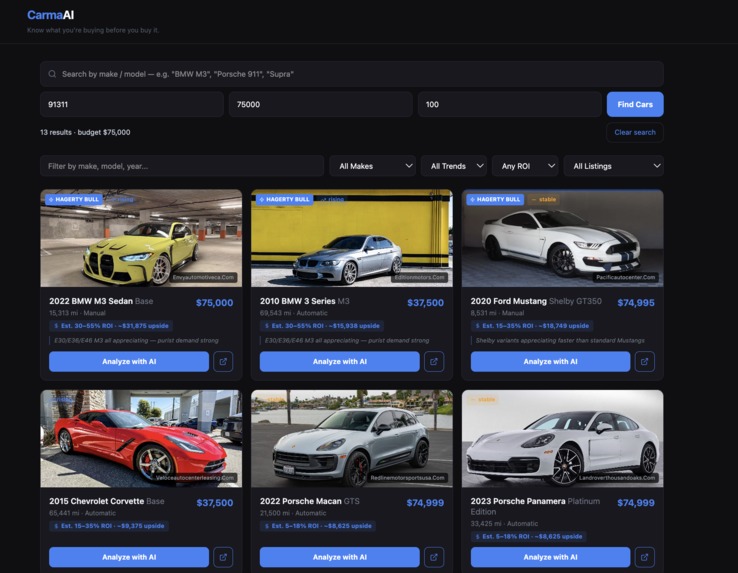Click the zip code field showing 91311
This screenshot has height=573, width=738.
(x=132, y=104)
